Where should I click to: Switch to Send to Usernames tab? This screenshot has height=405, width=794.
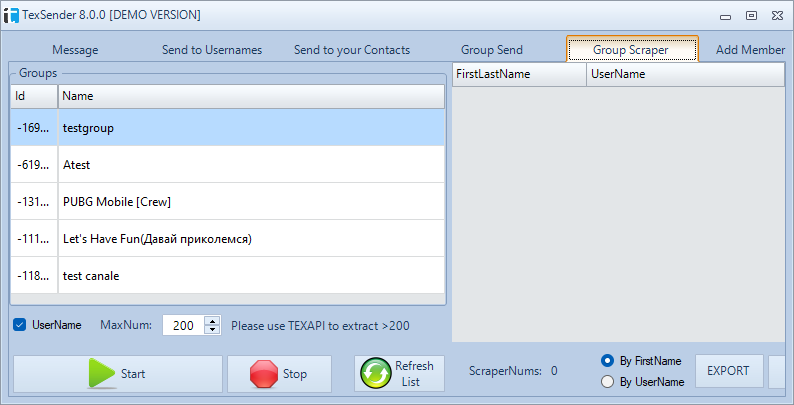212,50
